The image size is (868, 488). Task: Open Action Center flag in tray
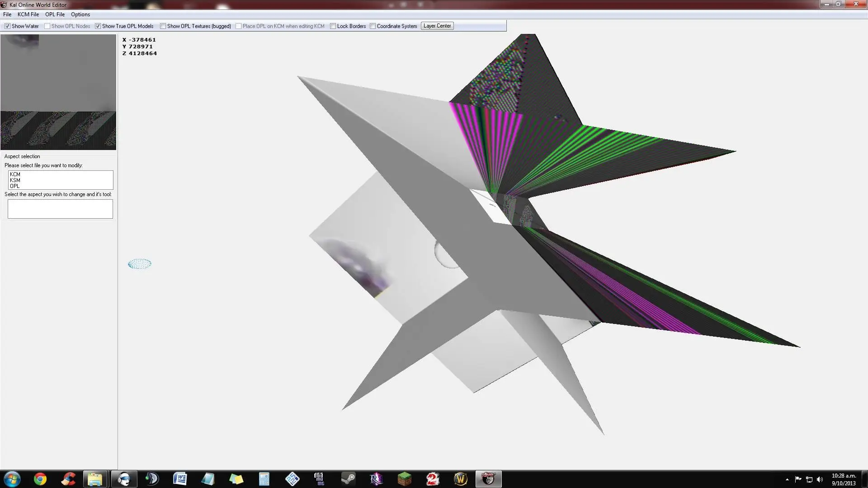tap(798, 479)
